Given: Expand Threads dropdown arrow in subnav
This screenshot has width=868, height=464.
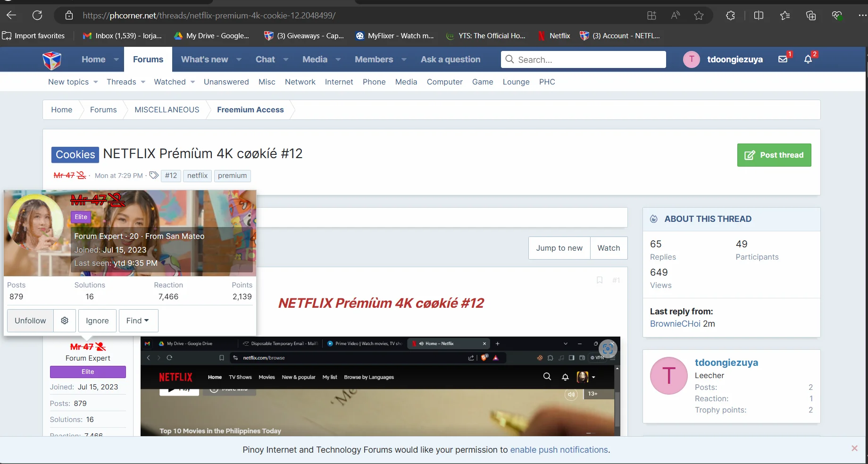Looking at the screenshot, I should [x=142, y=82].
